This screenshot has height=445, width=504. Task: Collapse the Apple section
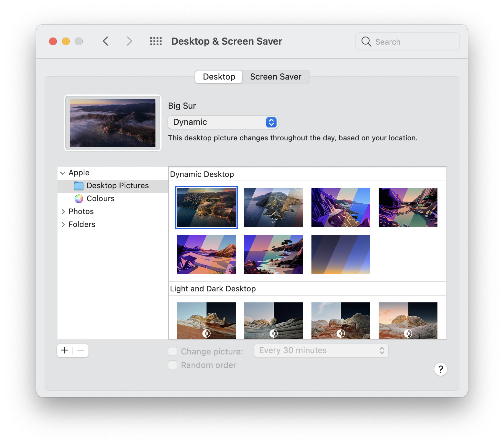coord(63,173)
